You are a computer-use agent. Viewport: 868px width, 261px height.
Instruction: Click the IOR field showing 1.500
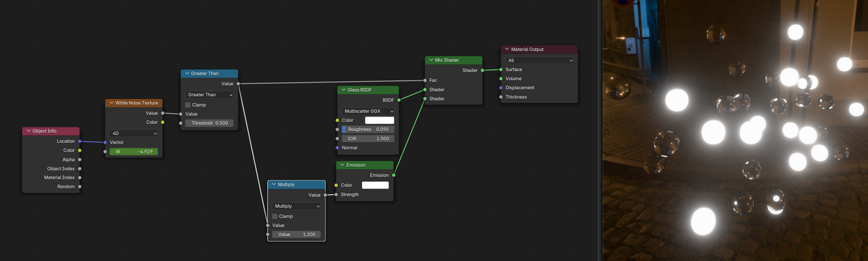tap(368, 138)
